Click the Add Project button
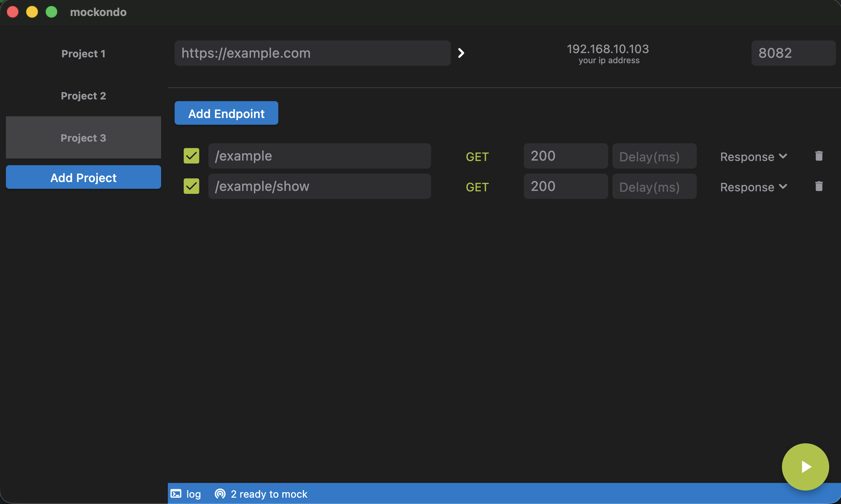This screenshot has width=841, height=504. [x=84, y=177]
